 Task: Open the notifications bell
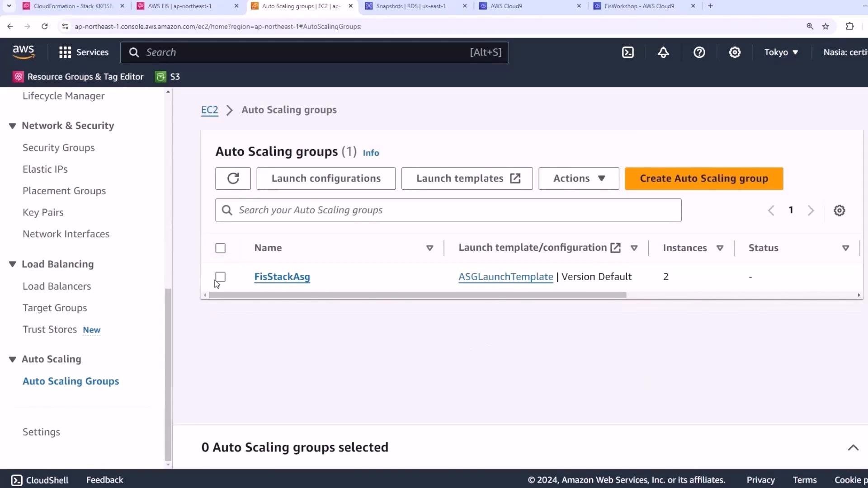coord(663,52)
